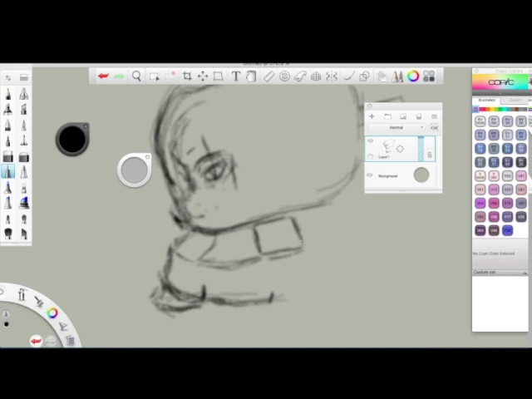Enable the Ruler guide tool
Screen dimensions: 532x399
click(268, 76)
